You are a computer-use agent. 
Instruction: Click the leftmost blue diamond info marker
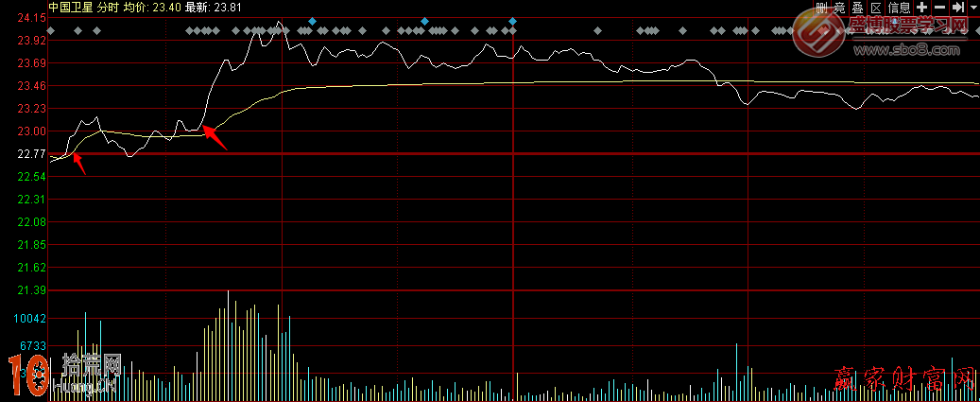312,21
